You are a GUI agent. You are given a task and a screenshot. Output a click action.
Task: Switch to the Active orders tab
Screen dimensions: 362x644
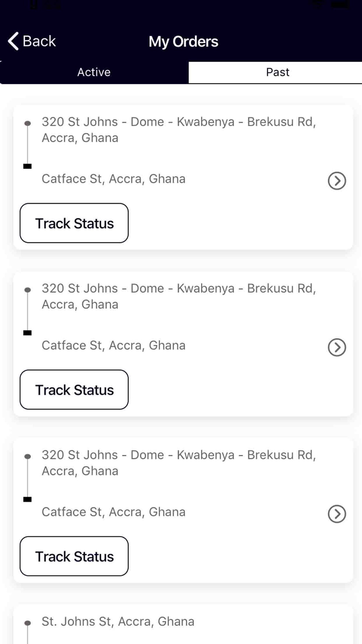tap(94, 72)
